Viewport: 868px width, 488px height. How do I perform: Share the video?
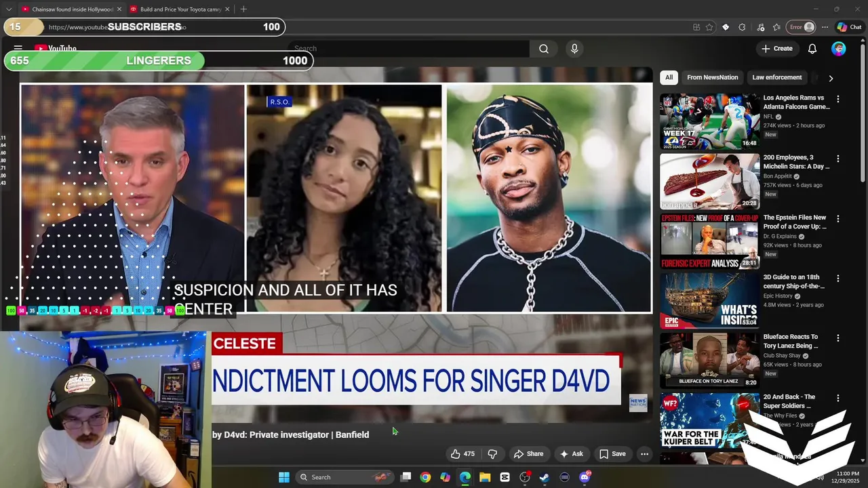528,454
